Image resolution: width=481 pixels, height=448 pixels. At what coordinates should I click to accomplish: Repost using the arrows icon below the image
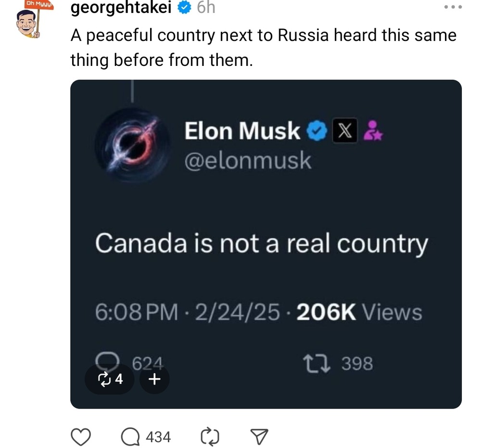coord(209,436)
